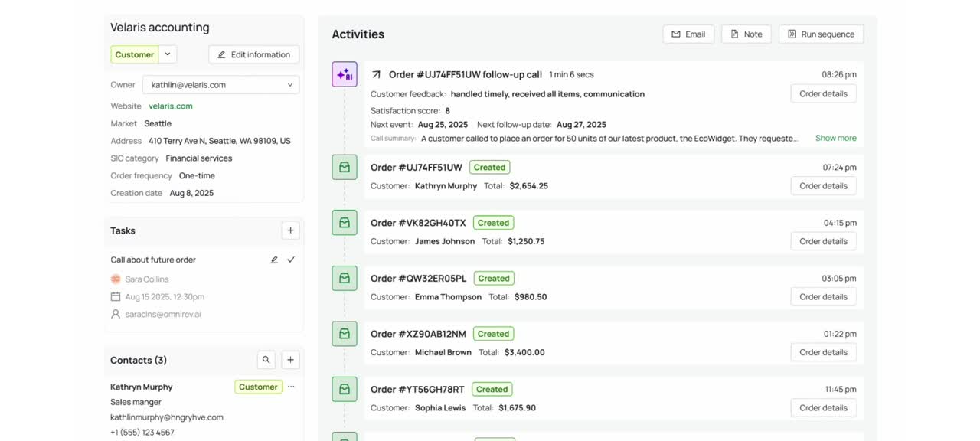The image size is (980, 441).
Task: Click the Customer tag beside Kathryn Murphy
Action: click(258, 387)
